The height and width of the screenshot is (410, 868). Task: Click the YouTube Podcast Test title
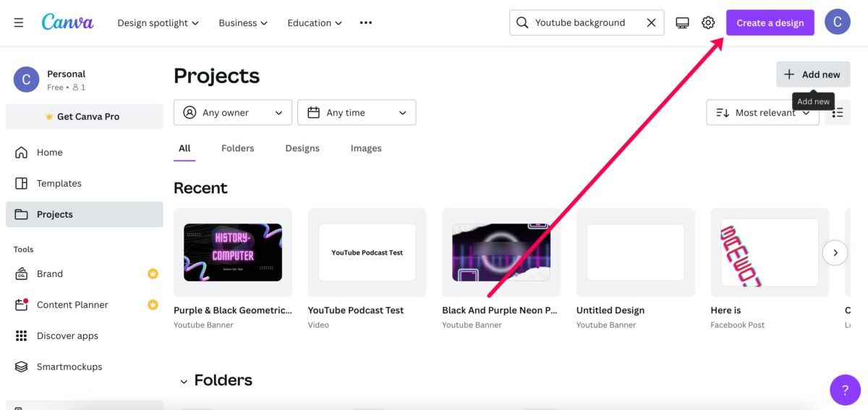coord(356,310)
